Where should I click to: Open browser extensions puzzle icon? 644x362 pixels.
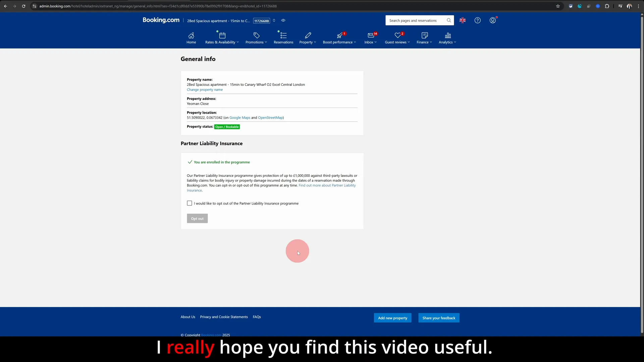[x=607, y=6]
